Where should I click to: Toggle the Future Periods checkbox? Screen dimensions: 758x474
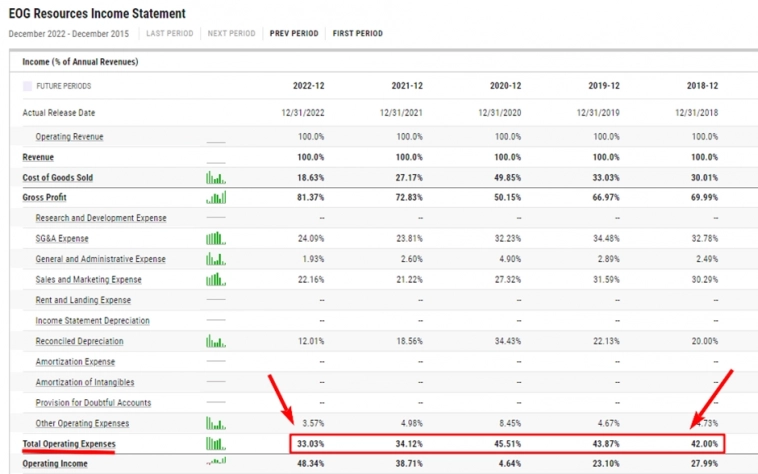27,87
